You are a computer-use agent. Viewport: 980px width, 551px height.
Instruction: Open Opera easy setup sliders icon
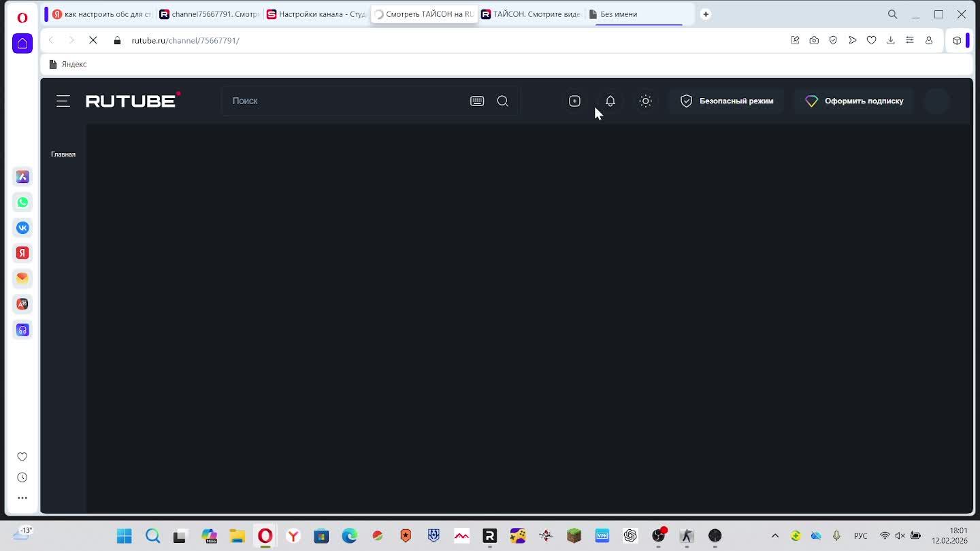909,40
